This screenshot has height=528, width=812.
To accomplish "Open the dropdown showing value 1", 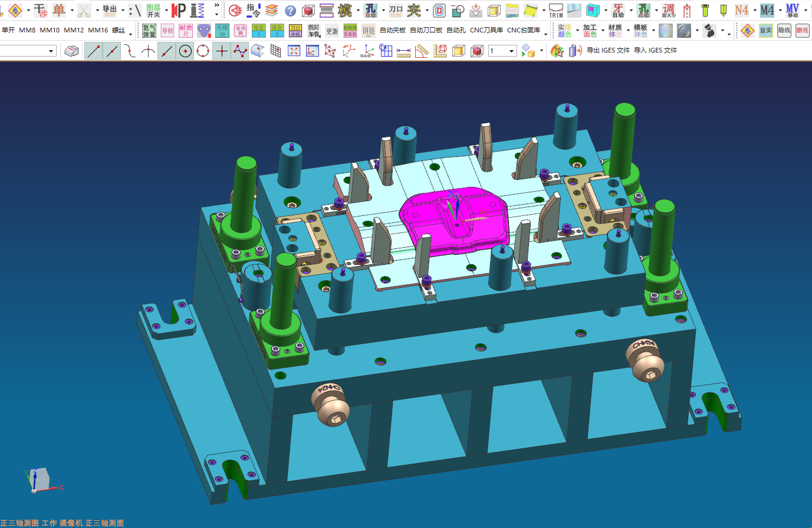I will pos(502,51).
